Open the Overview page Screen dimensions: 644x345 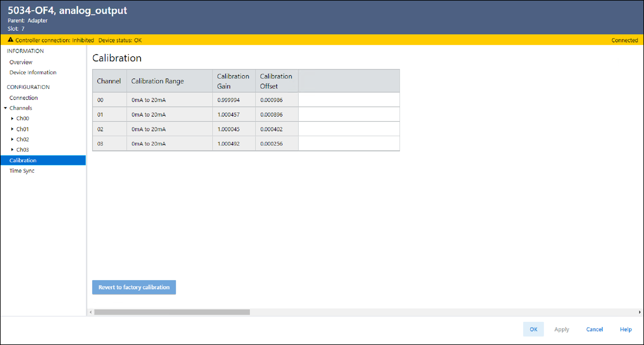tap(21, 62)
